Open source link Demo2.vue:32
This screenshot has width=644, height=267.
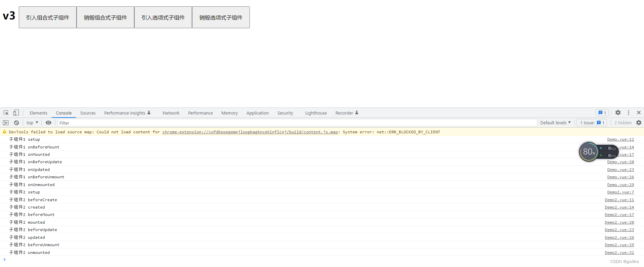coord(619,253)
